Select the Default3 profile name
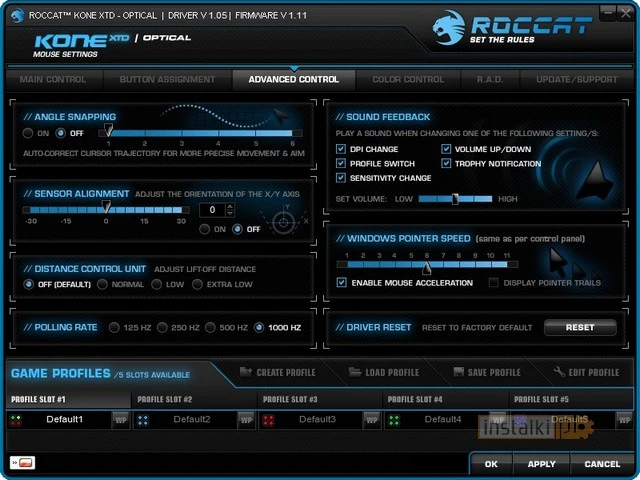 318,419
